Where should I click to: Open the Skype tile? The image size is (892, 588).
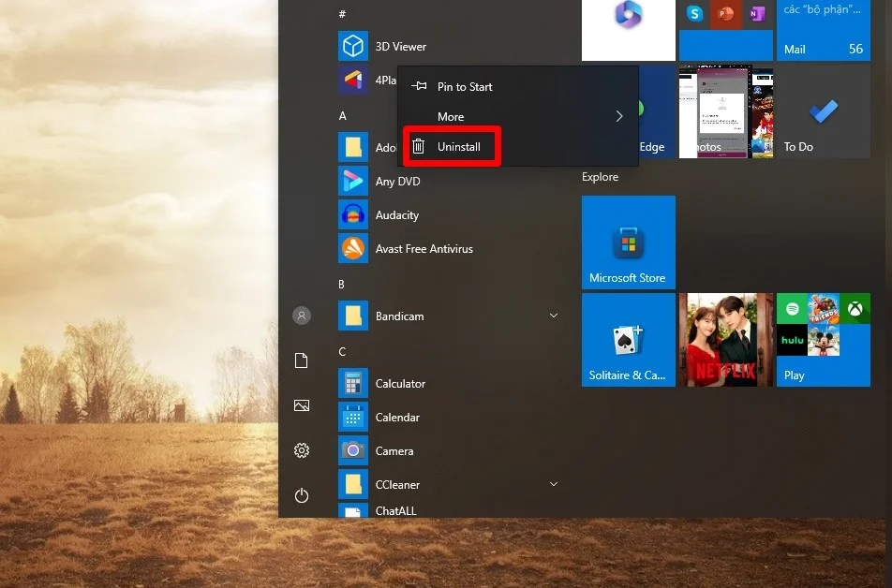[x=694, y=14]
